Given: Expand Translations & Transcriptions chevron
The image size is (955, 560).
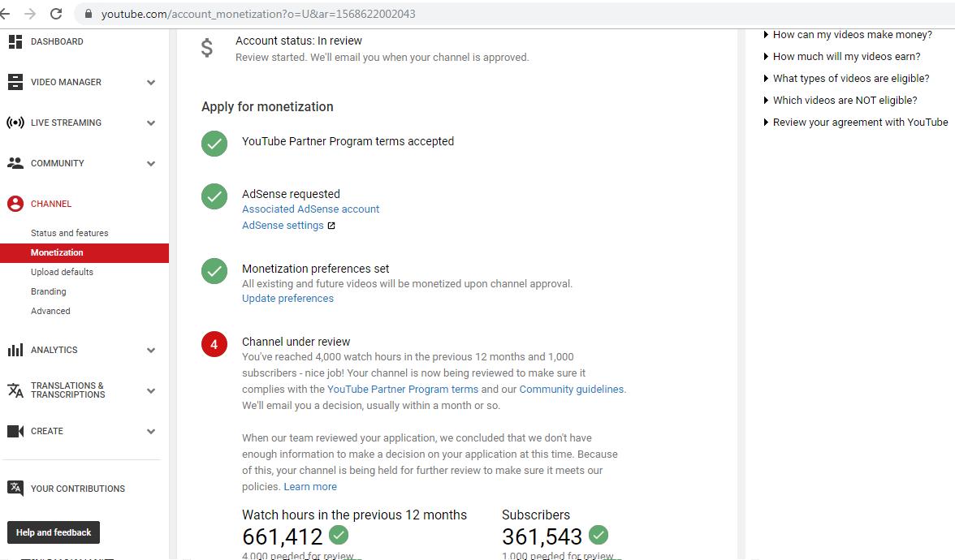Looking at the screenshot, I should (x=151, y=391).
